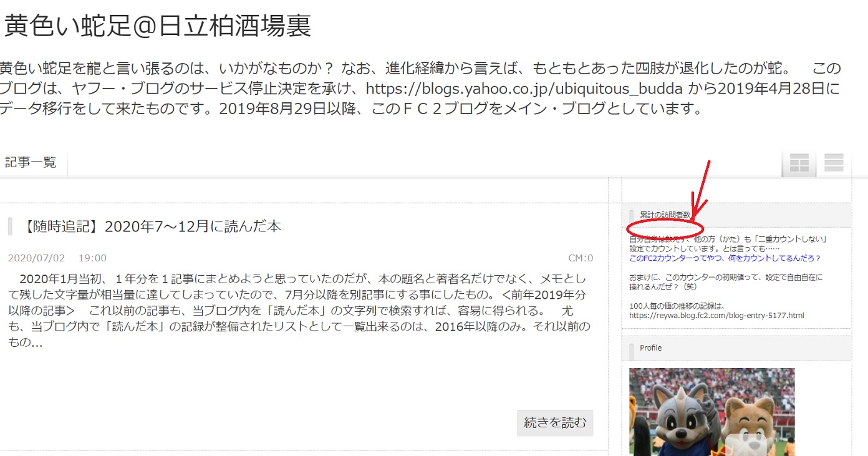Select the 記事一覧 tab

coord(31,162)
